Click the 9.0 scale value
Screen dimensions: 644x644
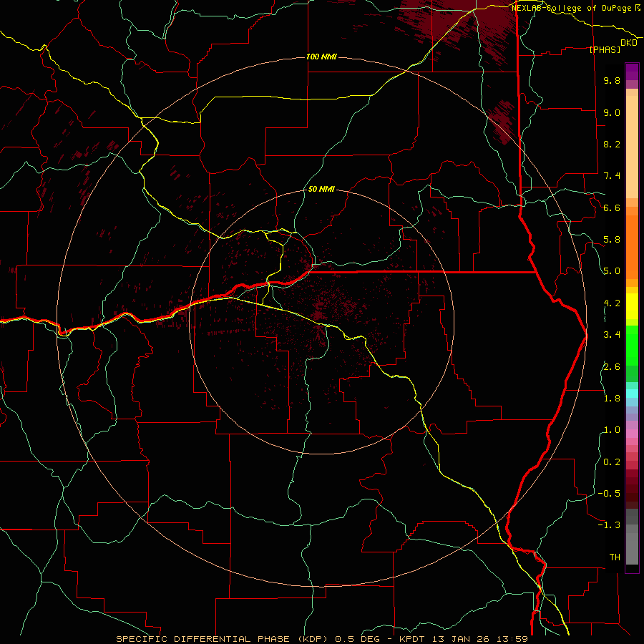click(612, 112)
